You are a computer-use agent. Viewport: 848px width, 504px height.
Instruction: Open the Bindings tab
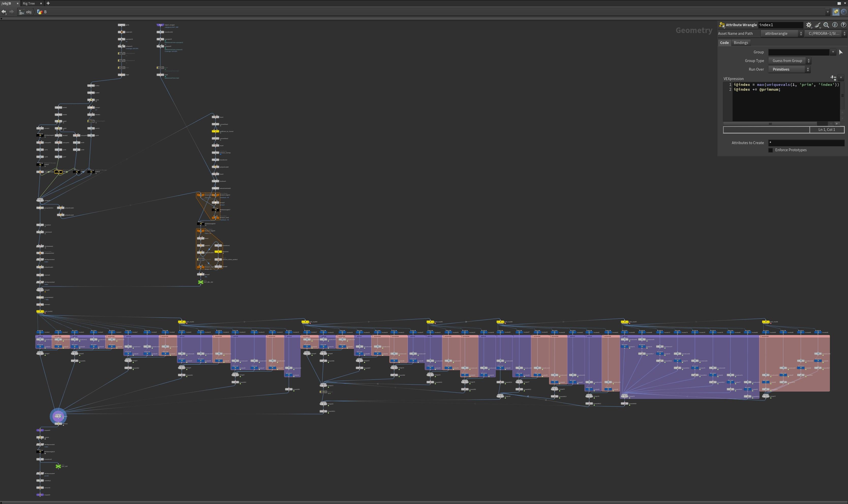pyautogui.click(x=741, y=43)
